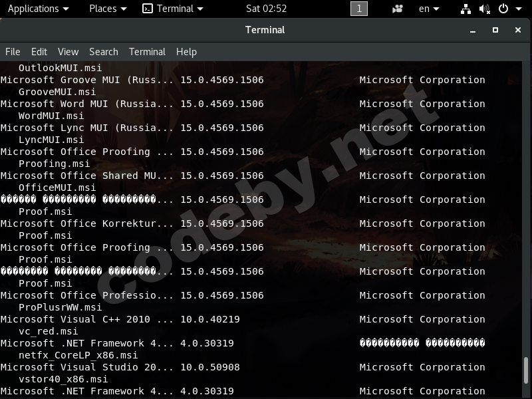Open the Terminal menu in the menu bar
The image size is (532, 399).
click(x=147, y=52)
